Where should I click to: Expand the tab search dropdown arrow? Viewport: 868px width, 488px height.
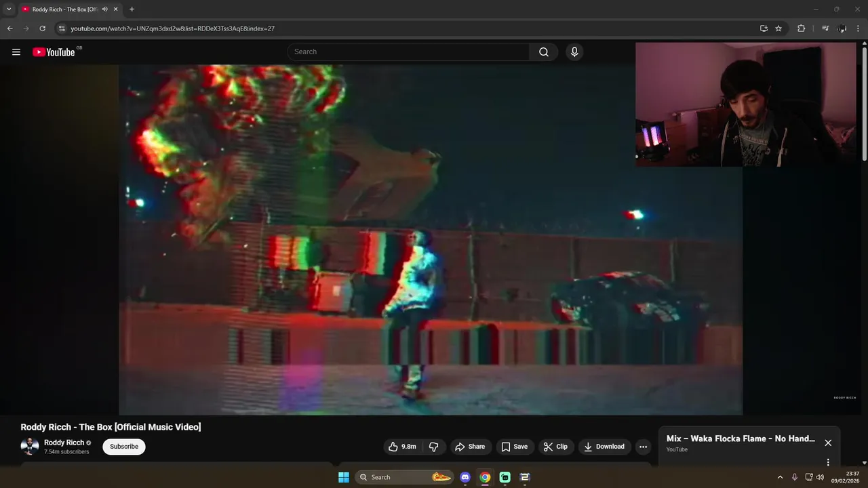click(9, 9)
